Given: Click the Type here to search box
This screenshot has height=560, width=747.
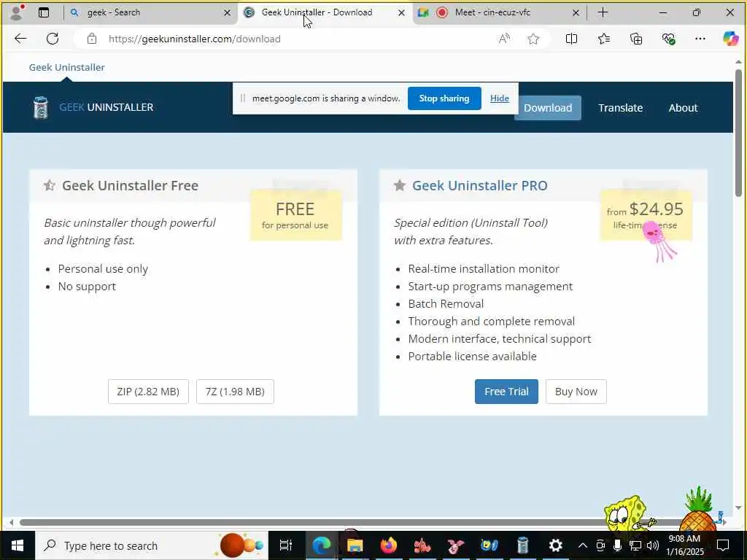Looking at the screenshot, I should click(152, 545).
